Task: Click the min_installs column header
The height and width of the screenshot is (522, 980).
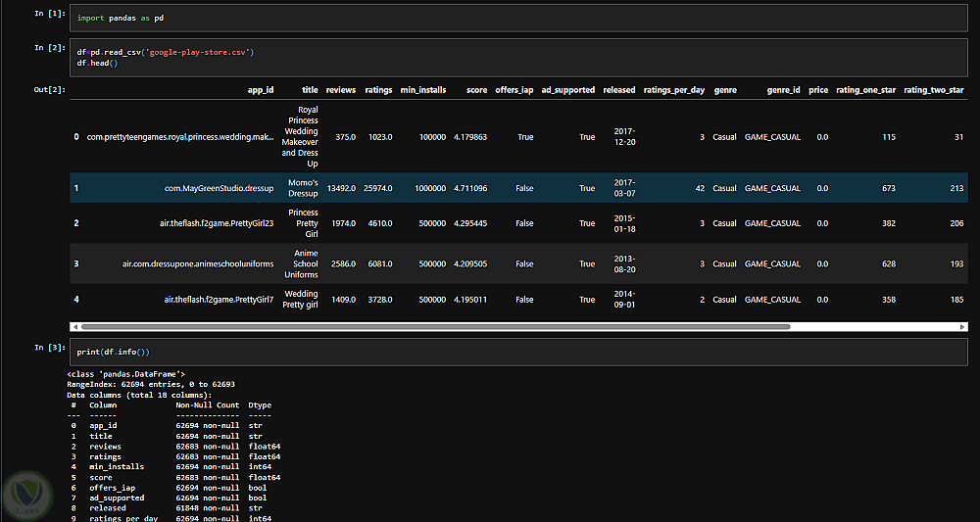Action: [x=423, y=90]
